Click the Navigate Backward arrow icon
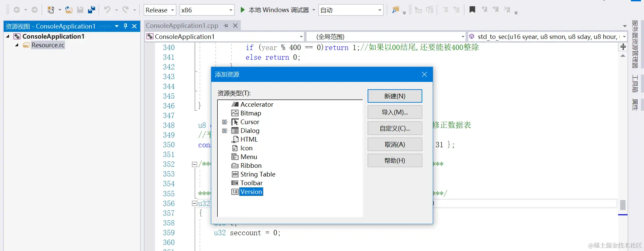644x251 pixels. pos(16,10)
